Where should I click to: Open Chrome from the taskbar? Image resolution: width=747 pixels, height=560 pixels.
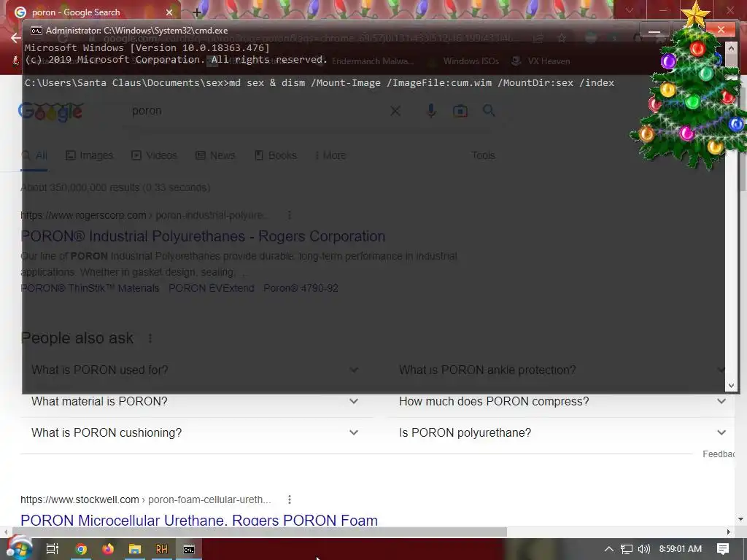pyautogui.click(x=81, y=549)
